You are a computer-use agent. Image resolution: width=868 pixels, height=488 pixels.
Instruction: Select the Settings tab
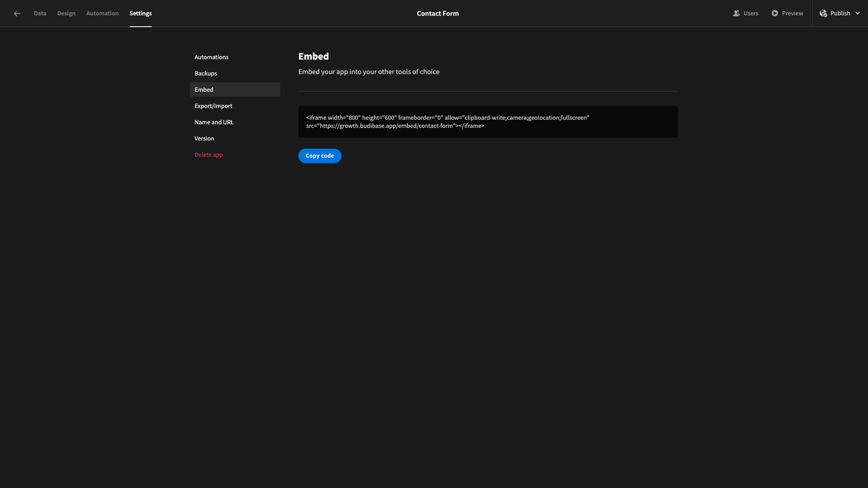pos(141,14)
